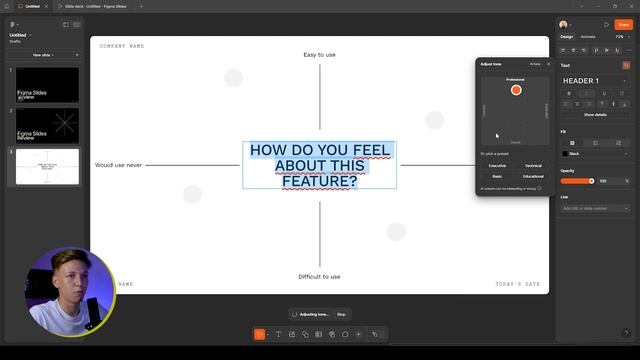Pick the Basic tone preset
The height and width of the screenshot is (360, 640).
(497, 176)
